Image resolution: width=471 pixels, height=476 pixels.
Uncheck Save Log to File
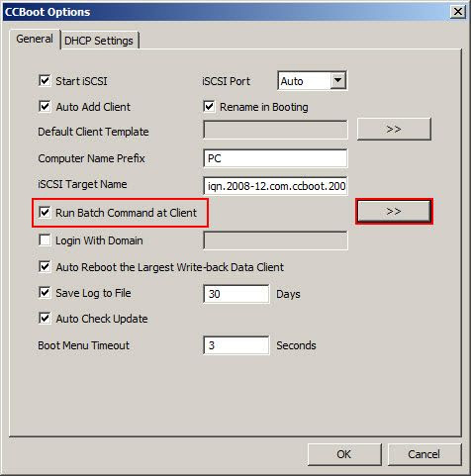click(x=45, y=293)
